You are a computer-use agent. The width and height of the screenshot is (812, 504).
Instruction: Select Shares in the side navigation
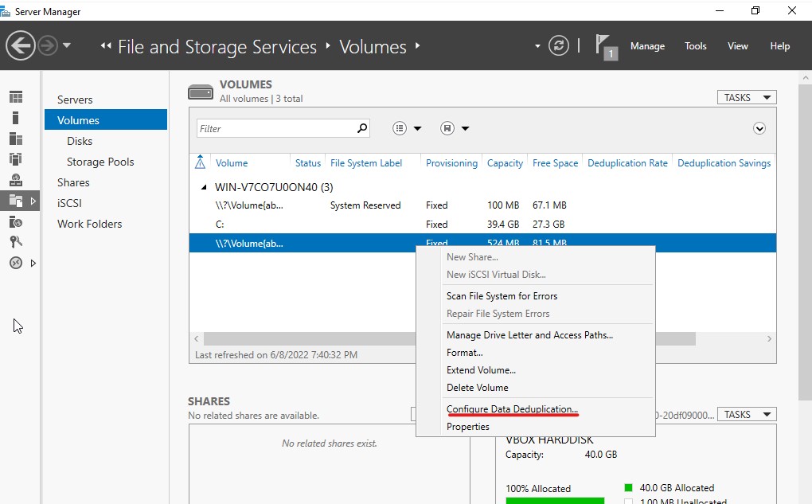[x=73, y=182]
